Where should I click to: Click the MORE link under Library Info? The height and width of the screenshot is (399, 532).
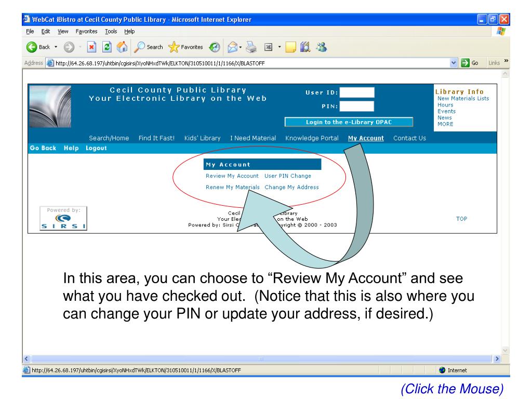point(445,124)
